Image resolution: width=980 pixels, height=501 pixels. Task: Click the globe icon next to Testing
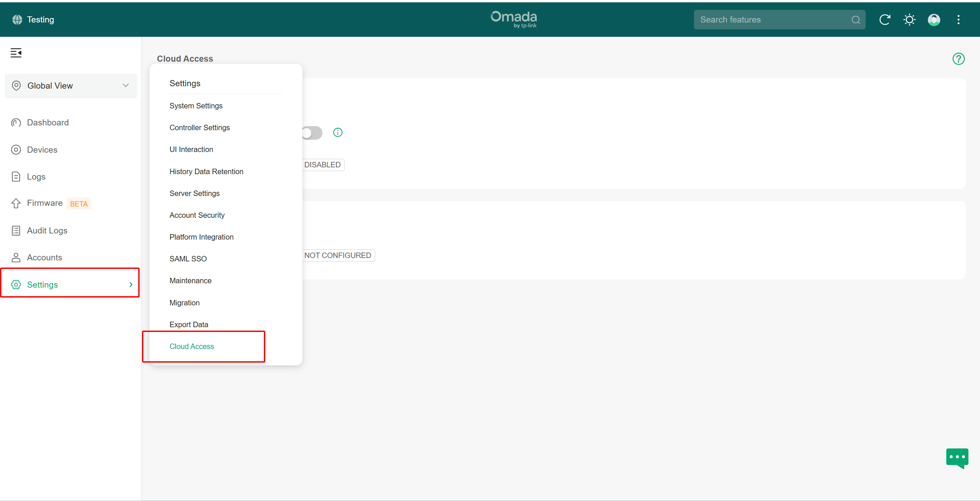pos(17,19)
